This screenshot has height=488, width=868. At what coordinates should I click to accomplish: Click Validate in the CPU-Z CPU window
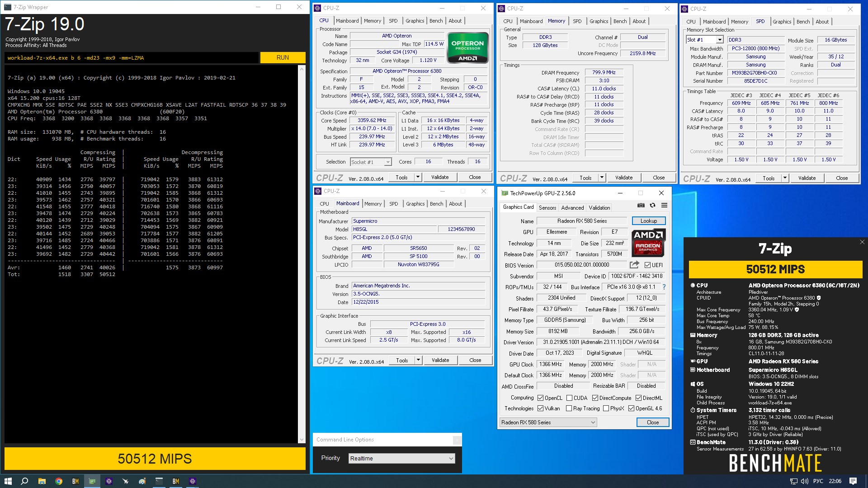click(x=440, y=177)
